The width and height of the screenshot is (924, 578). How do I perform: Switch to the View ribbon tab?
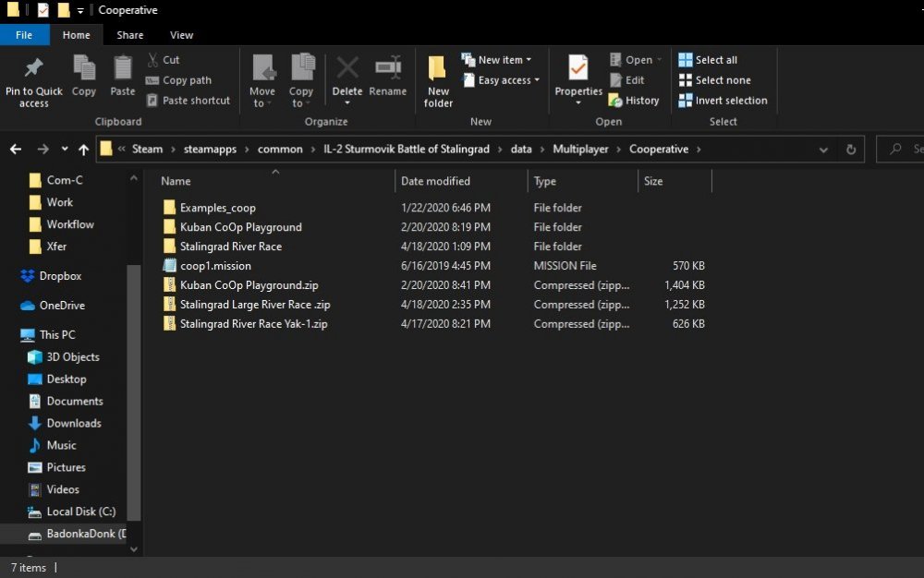181,35
